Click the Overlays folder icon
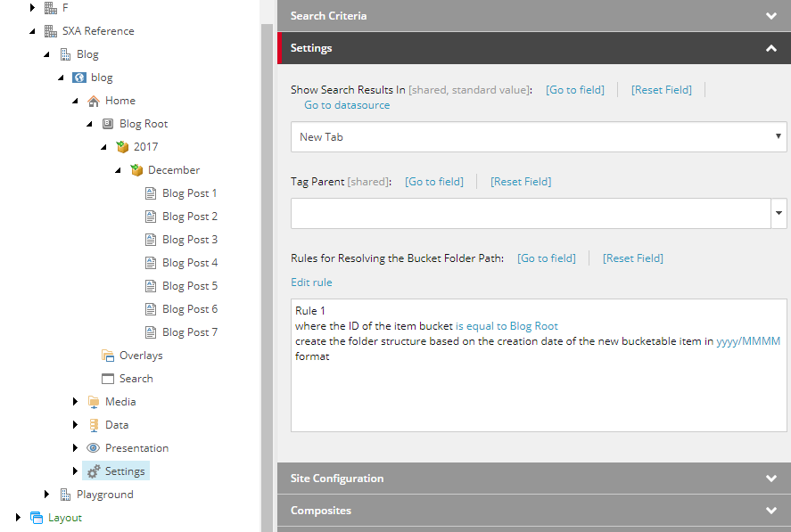This screenshot has width=791, height=532. pyautogui.click(x=107, y=356)
